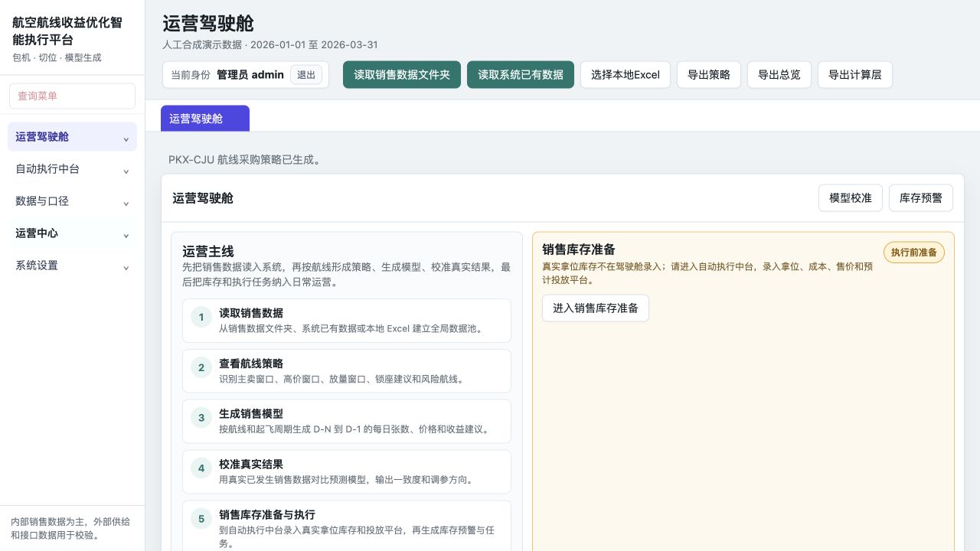Expand chevron beside 数据与口径 menu
The width and height of the screenshot is (980, 551).
[126, 204]
